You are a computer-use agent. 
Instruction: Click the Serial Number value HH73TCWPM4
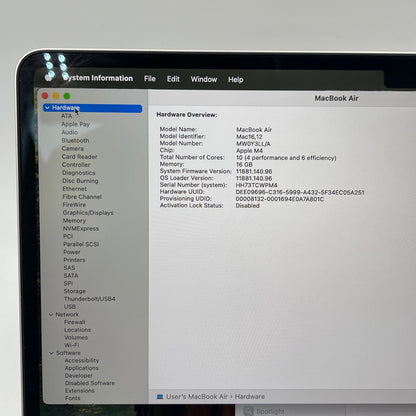pyautogui.click(x=256, y=185)
